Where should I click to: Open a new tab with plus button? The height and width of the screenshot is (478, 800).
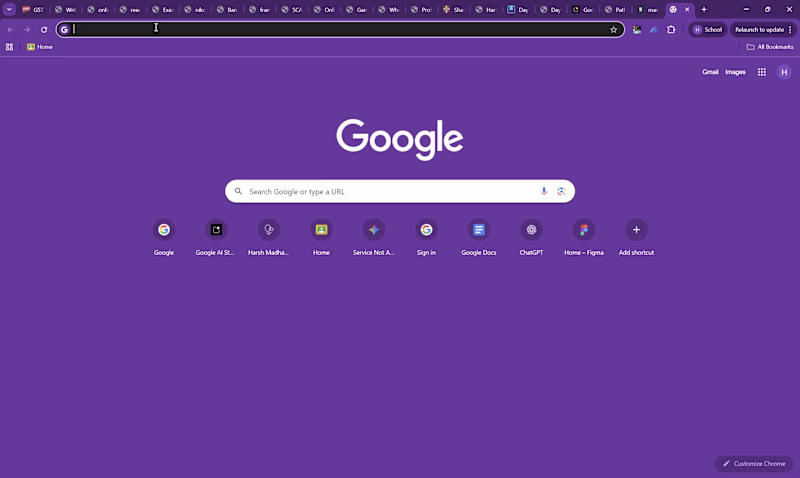click(704, 9)
